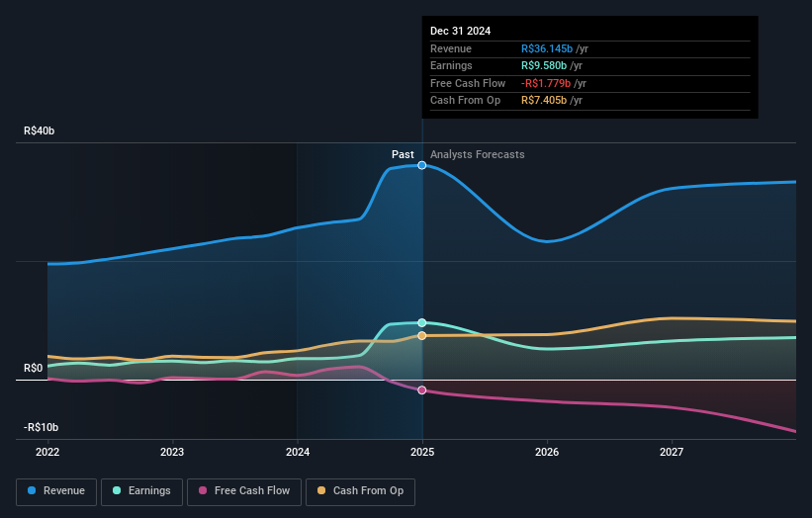
Task: Click the Earnings row label in tooltip
Action: click(x=451, y=65)
